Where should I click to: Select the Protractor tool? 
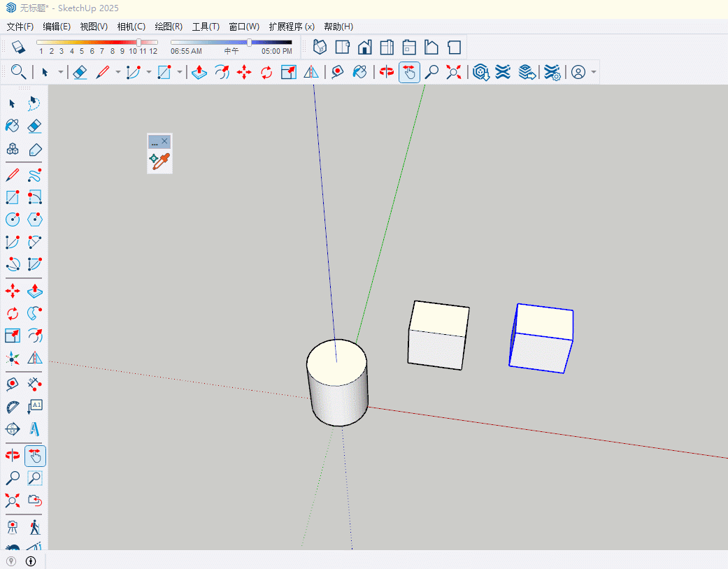[12, 406]
